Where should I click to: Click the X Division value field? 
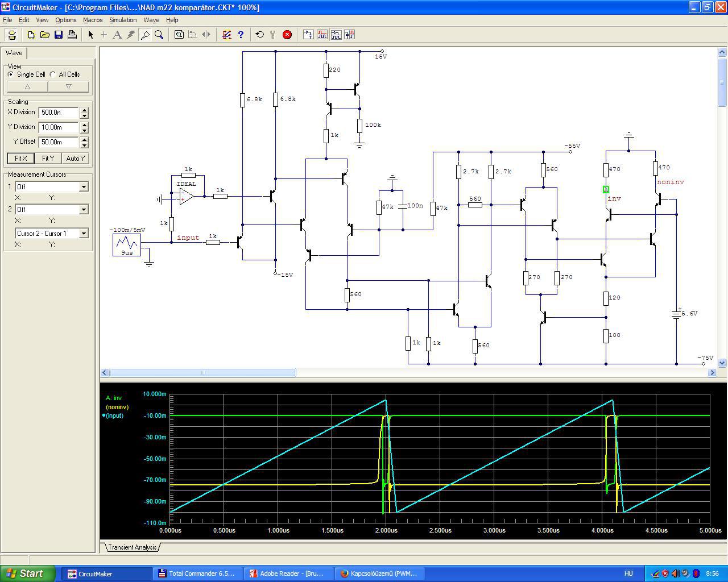pos(59,113)
